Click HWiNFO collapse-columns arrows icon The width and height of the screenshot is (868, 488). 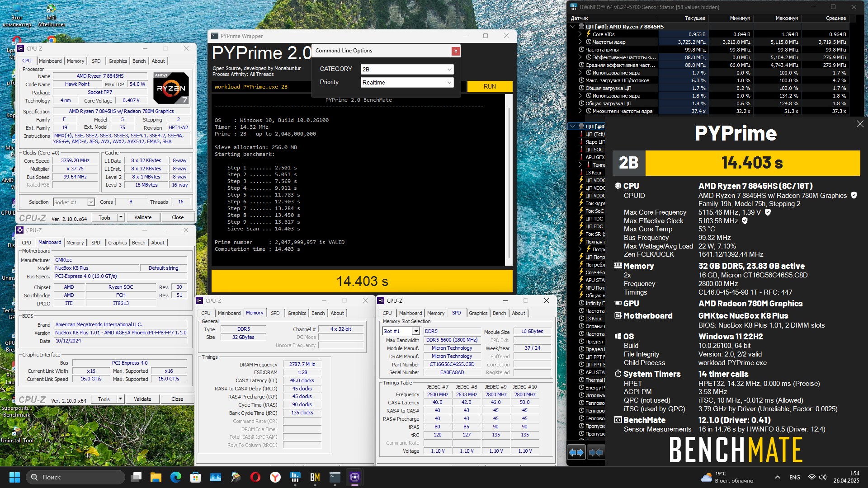(x=596, y=452)
